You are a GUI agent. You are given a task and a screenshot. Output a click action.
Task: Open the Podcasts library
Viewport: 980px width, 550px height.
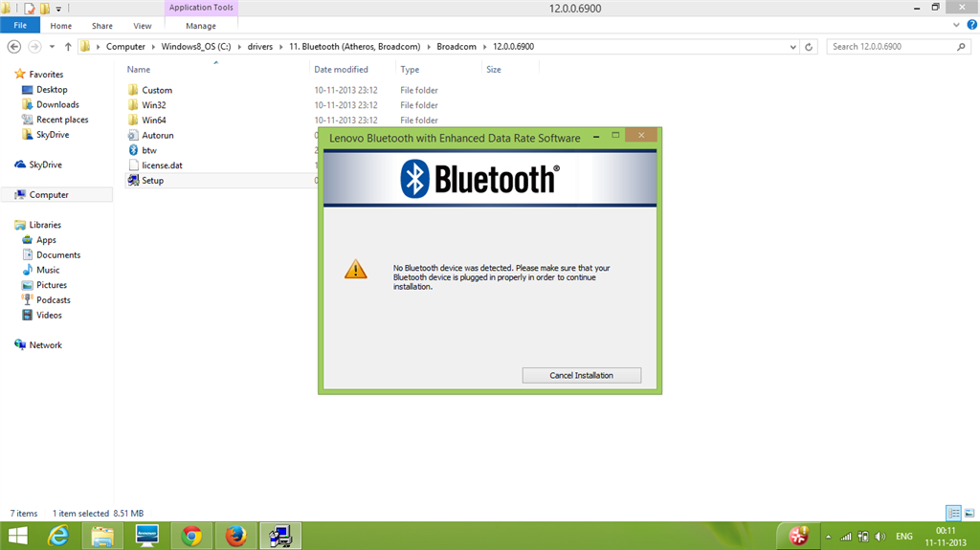(54, 299)
